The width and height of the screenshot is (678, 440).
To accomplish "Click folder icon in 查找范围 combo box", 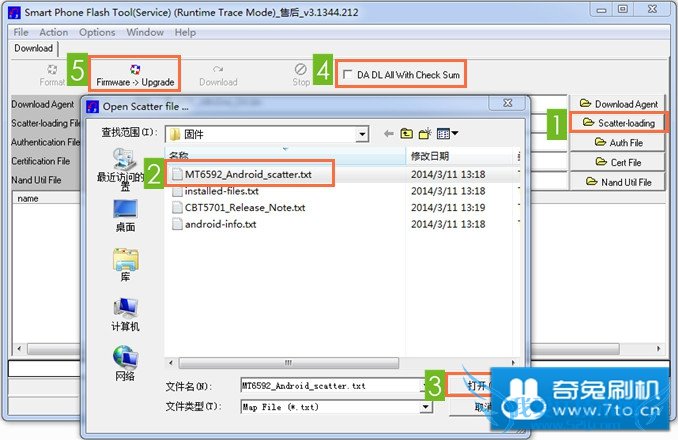I will (175, 134).
